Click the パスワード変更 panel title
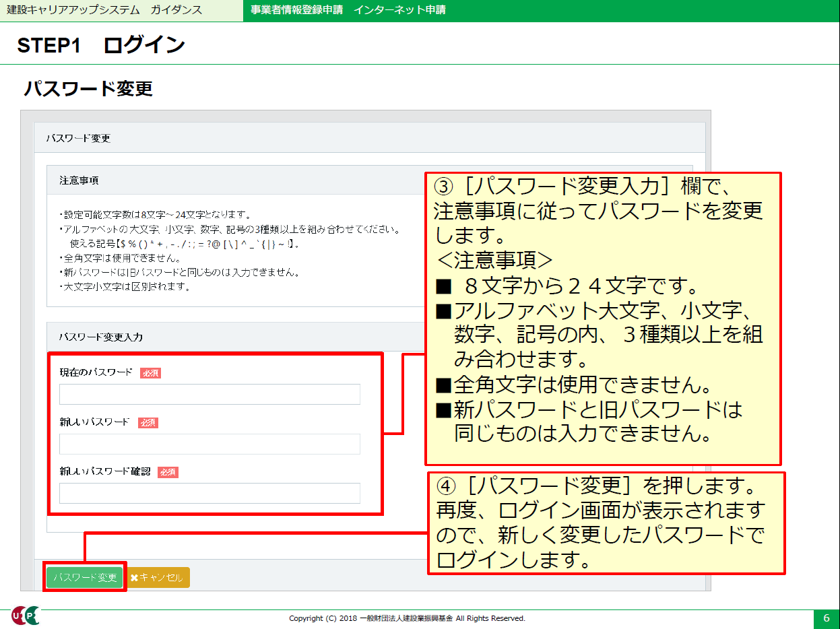The image size is (840, 629). click(x=78, y=138)
